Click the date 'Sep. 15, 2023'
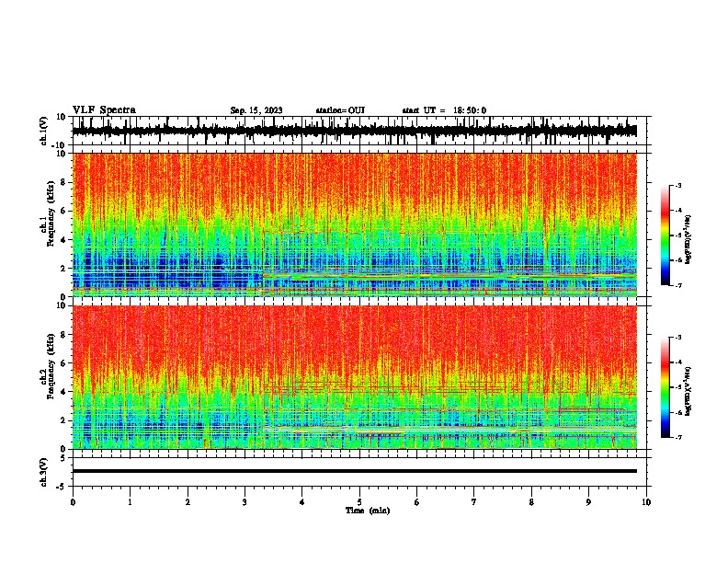Image resolution: width=728 pixels, height=563 pixels. [x=256, y=110]
